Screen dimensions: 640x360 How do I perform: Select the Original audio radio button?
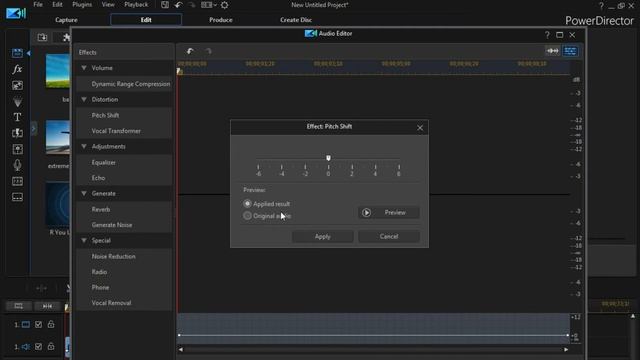click(247, 216)
